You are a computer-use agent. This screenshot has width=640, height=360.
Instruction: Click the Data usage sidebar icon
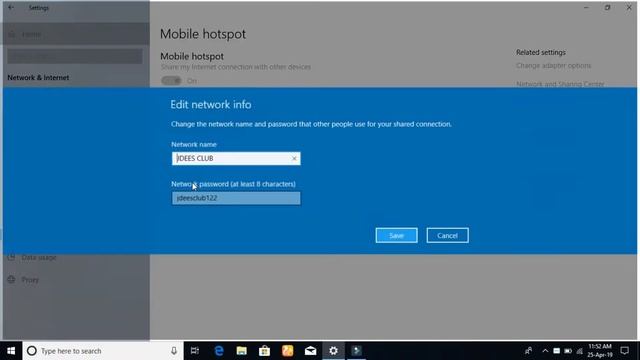[11, 257]
